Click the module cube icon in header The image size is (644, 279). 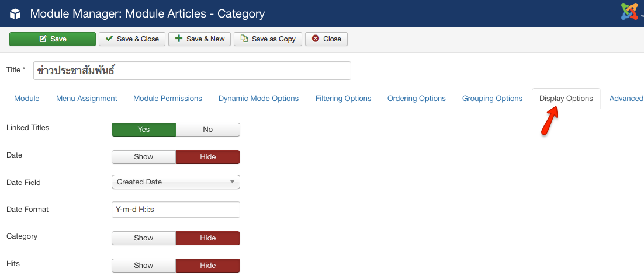coord(15,14)
